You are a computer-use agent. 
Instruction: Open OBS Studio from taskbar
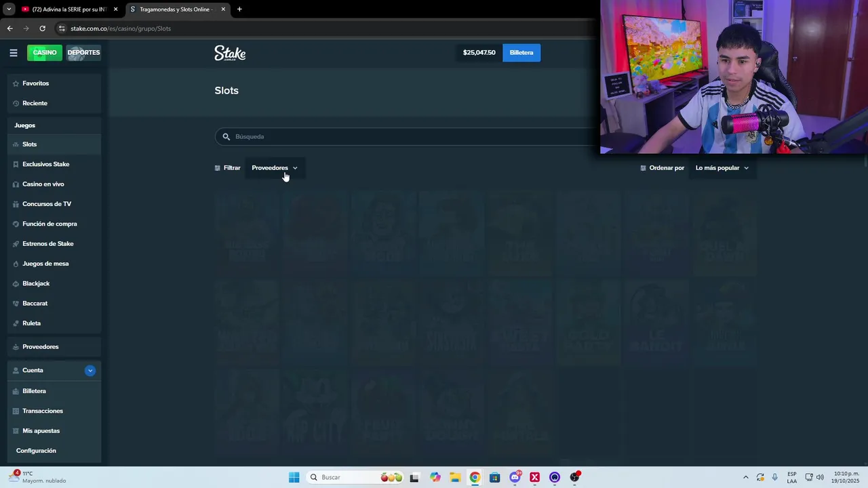point(574,477)
